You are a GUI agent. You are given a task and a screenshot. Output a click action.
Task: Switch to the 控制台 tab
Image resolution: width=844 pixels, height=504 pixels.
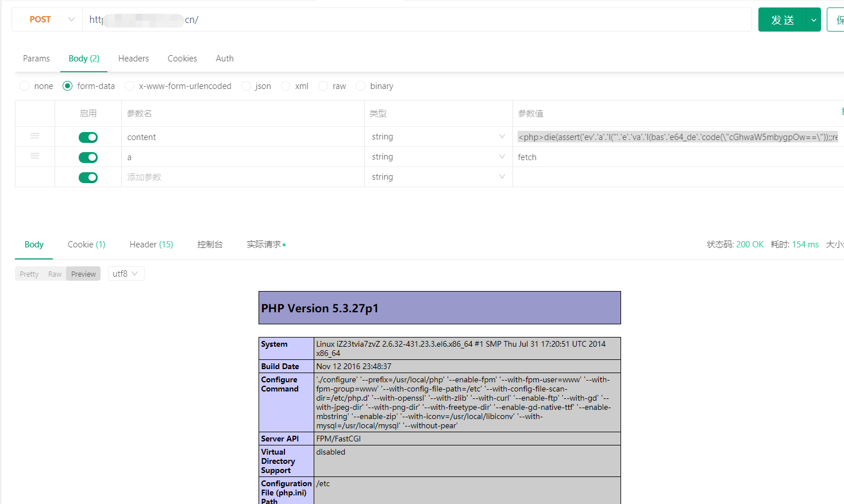210,245
